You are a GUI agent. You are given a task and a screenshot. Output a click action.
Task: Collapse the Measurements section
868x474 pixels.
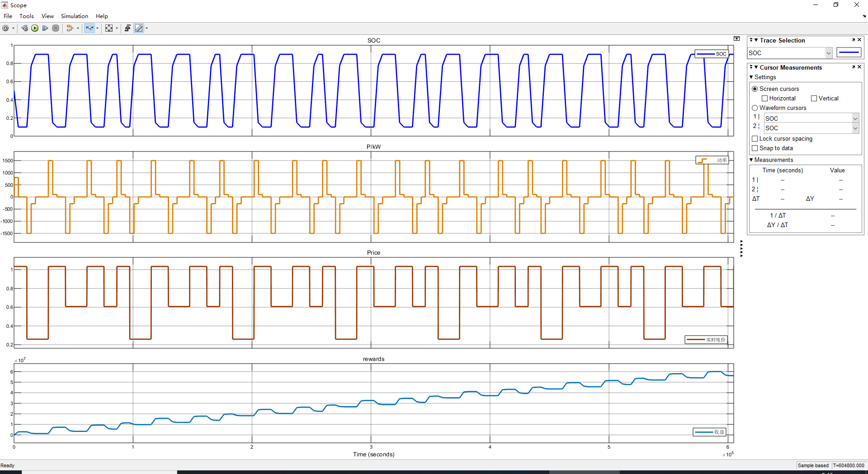pyautogui.click(x=751, y=160)
